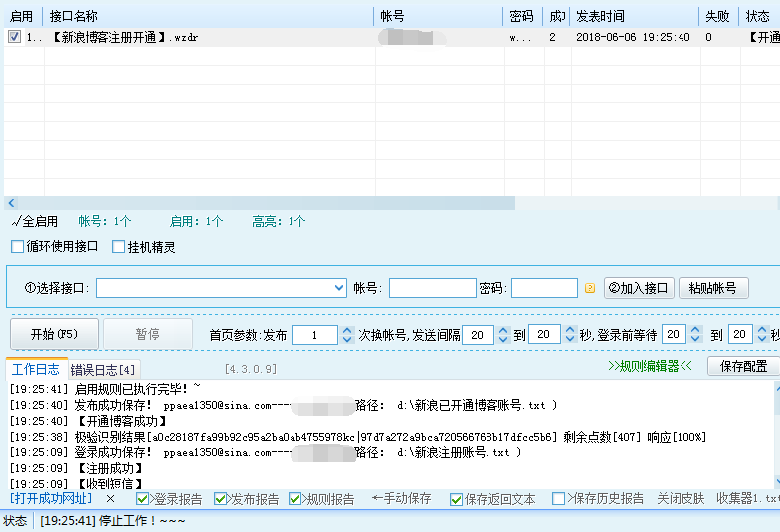Decrease 发送间隔 first value down arrow
The width and height of the screenshot is (780, 532).
503,339
